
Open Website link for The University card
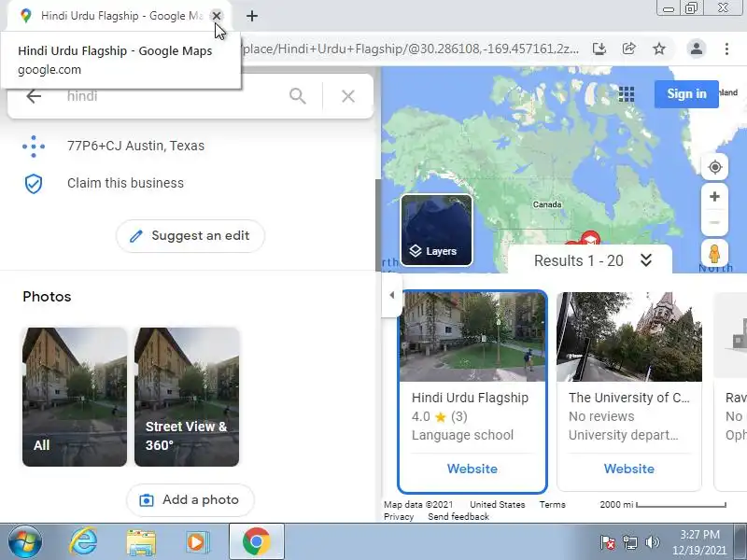[x=628, y=469]
